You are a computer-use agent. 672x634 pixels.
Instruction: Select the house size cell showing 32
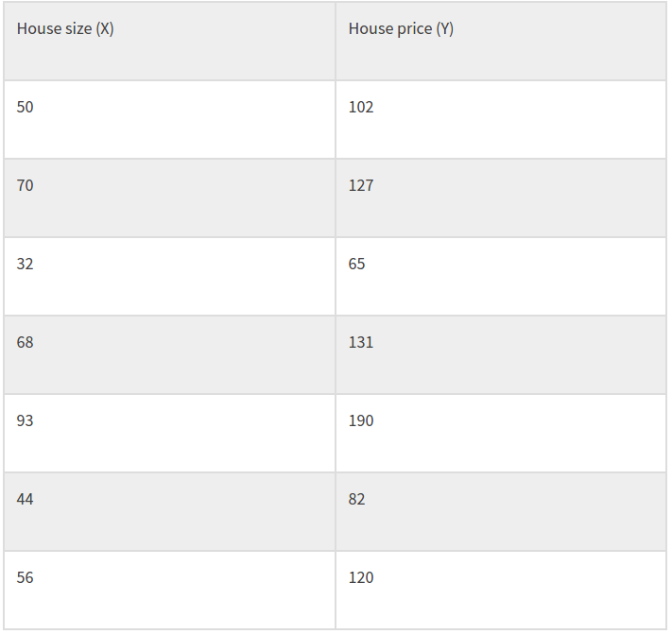tap(26, 265)
